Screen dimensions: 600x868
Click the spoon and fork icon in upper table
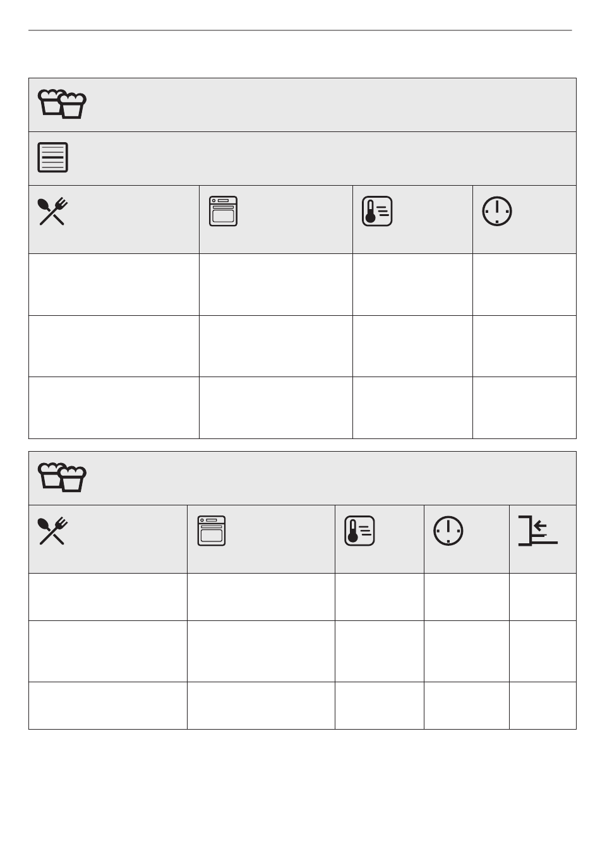53,212
